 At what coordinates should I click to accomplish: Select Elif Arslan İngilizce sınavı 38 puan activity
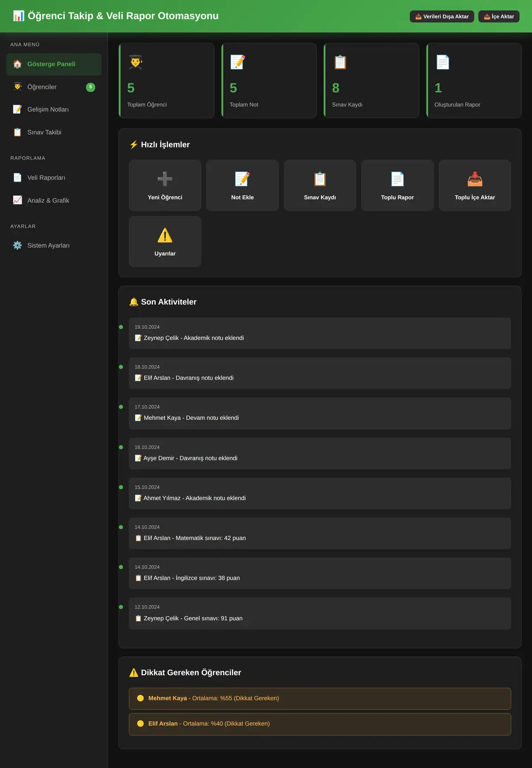320,574
